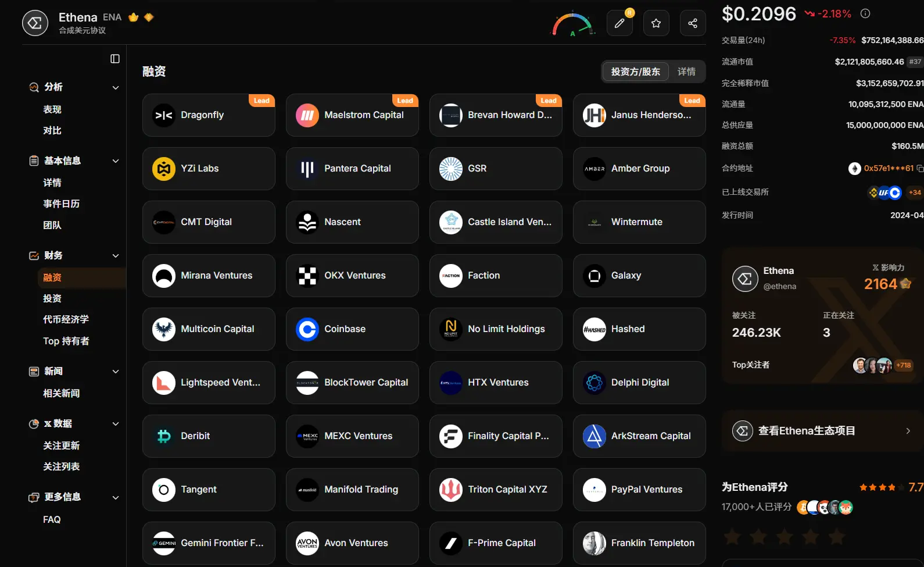This screenshot has width=924, height=567.
Task: Collapse sidebar with the panel icon
Action: (115, 59)
